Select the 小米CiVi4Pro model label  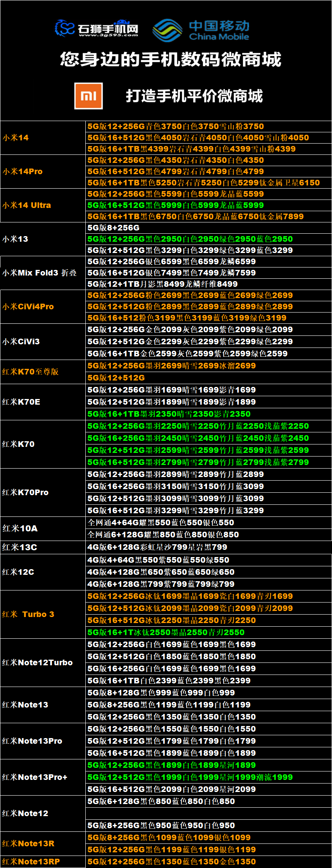pos(28,306)
